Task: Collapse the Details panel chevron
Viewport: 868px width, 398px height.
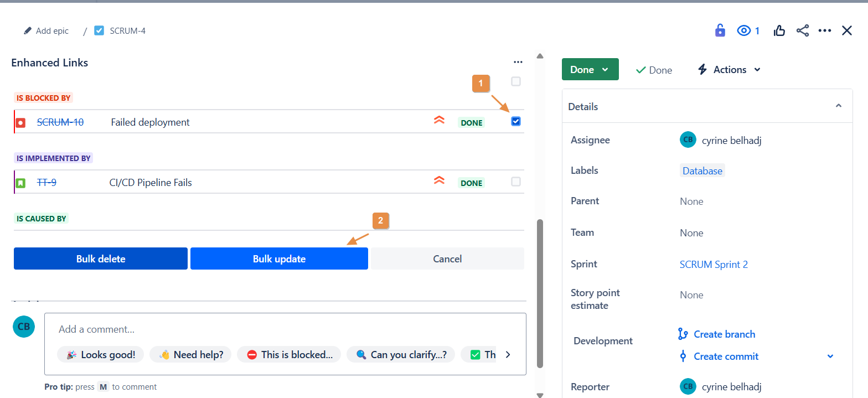Action: click(838, 106)
